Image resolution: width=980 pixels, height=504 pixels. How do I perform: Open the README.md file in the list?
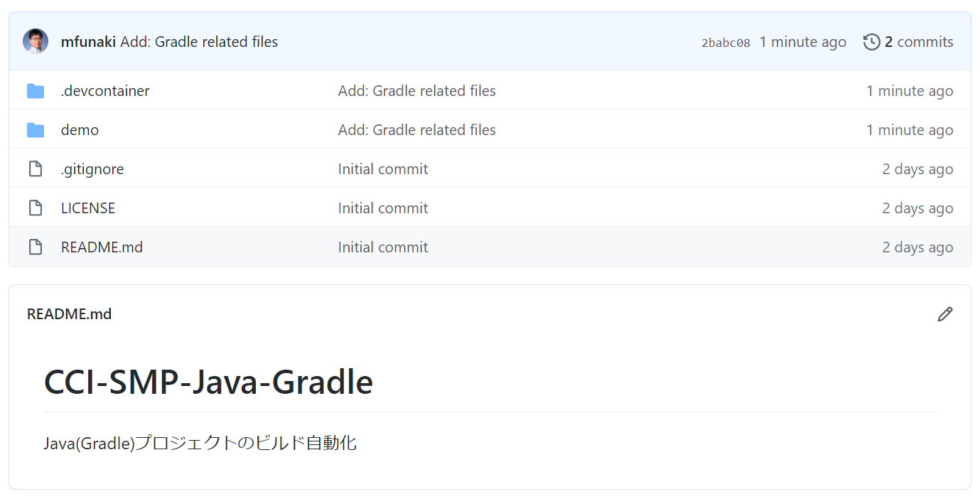coord(102,247)
